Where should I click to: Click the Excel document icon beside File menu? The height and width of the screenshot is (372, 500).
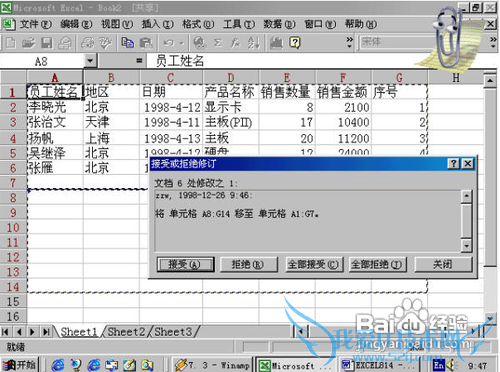coord(8,24)
